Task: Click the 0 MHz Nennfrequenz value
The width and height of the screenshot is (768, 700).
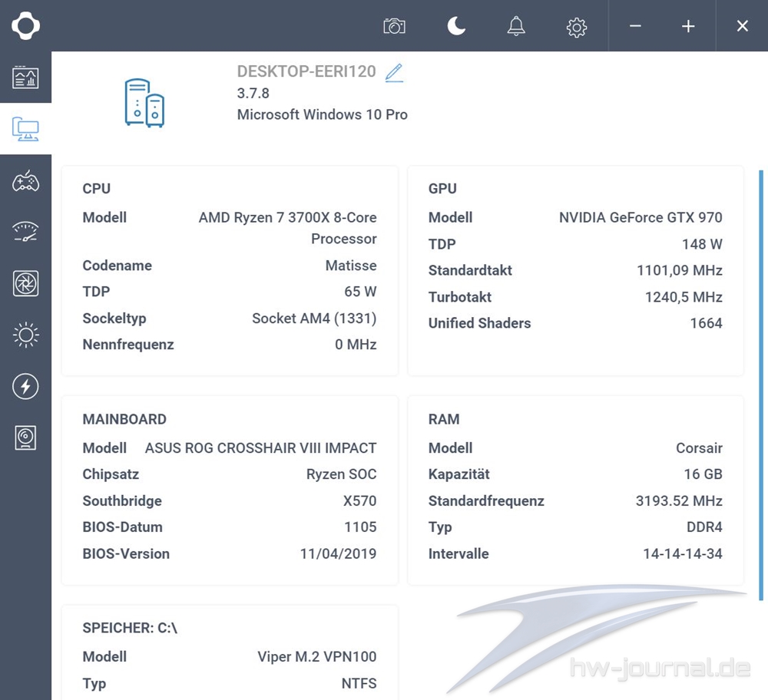Action: tap(356, 345)
